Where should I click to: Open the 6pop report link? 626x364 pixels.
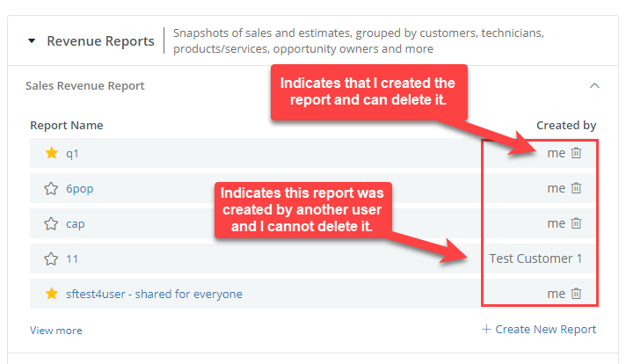pyautogui.click(x=79, y=189)
